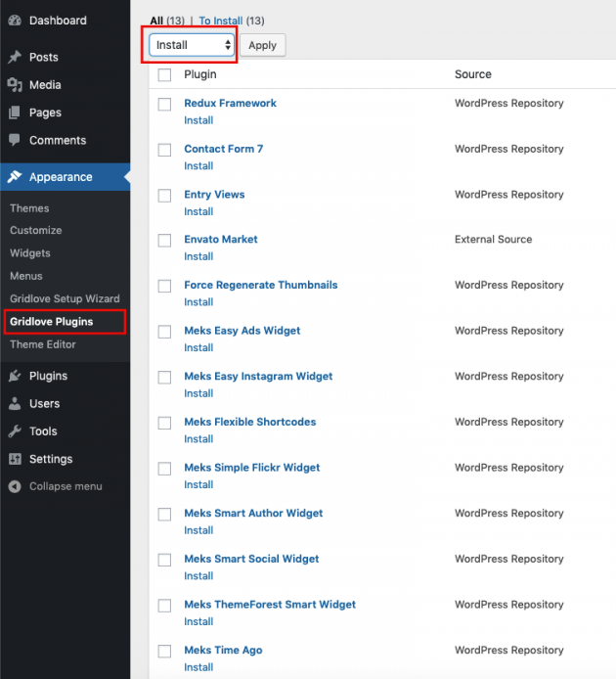Launch Gridlove Setup Wizard
Image resolution: width=616 pixels, height=679 pixels.
(65, 298)
